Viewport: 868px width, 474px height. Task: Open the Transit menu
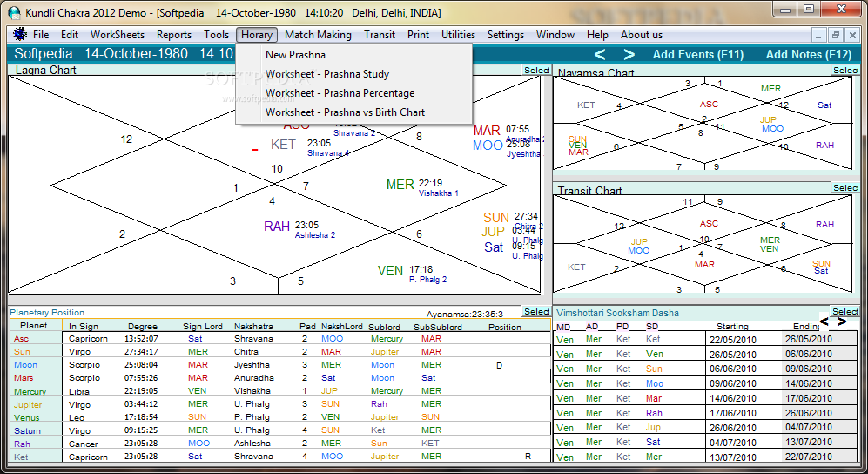pos(380,34)
